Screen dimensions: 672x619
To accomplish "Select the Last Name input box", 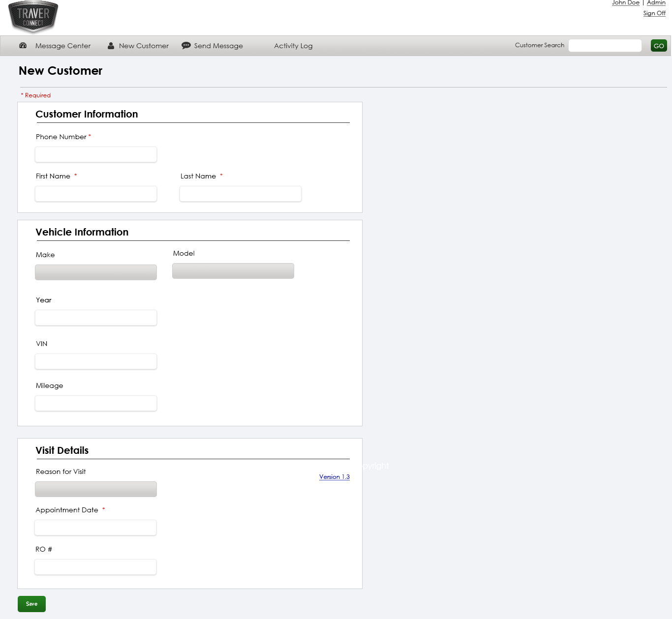I will (241, 194).
